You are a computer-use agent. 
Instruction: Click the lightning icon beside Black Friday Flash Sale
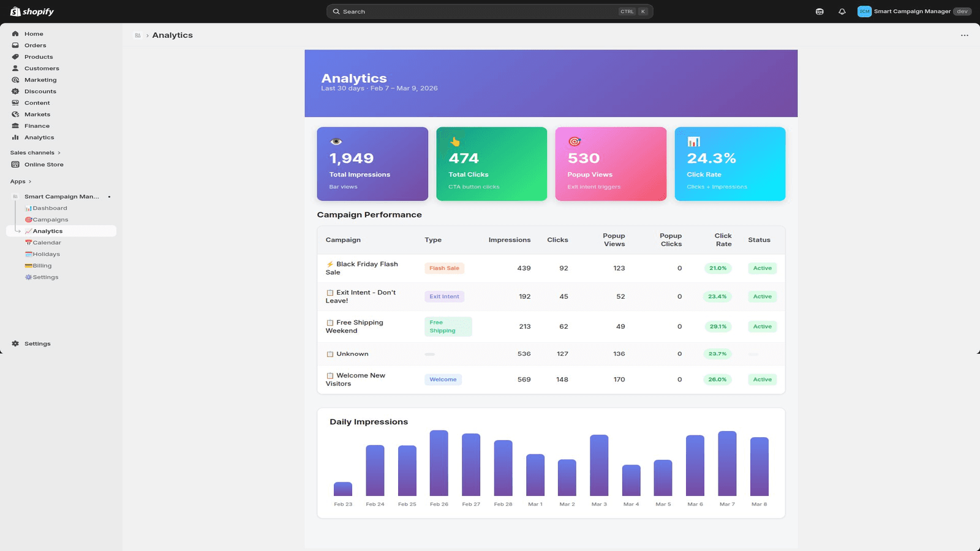coord(330,264)
